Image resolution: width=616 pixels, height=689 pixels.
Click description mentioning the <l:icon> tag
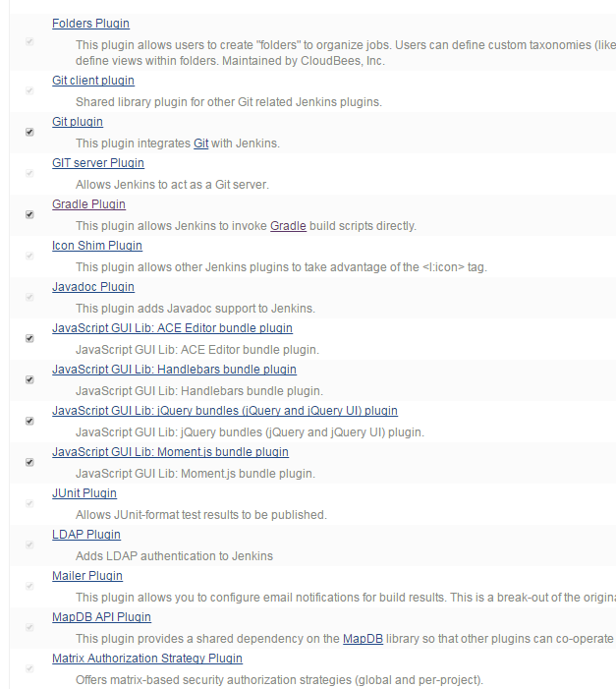(281, 267)
